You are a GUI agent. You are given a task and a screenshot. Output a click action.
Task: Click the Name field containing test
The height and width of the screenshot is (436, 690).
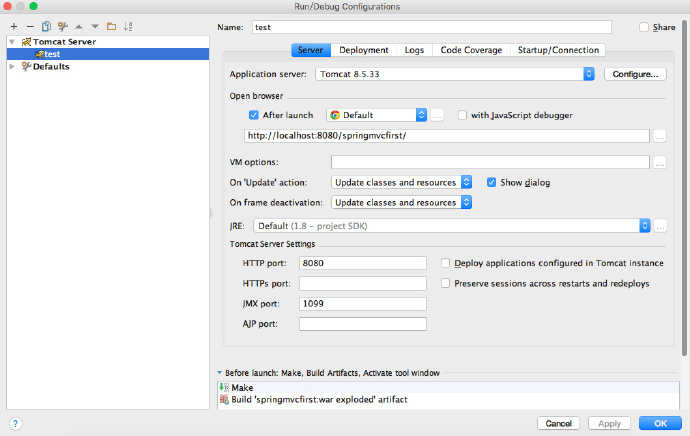point(432,27)
